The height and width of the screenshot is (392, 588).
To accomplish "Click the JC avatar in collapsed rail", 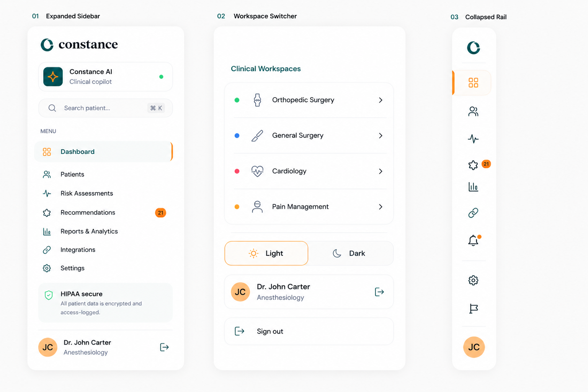I will click(x=474, y=347).
